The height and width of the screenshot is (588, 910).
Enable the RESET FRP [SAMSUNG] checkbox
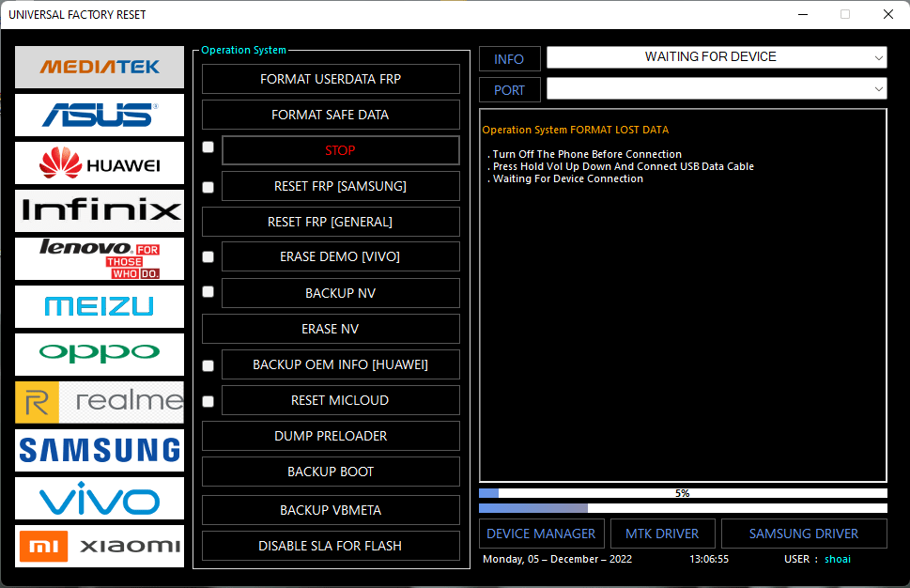208,186
